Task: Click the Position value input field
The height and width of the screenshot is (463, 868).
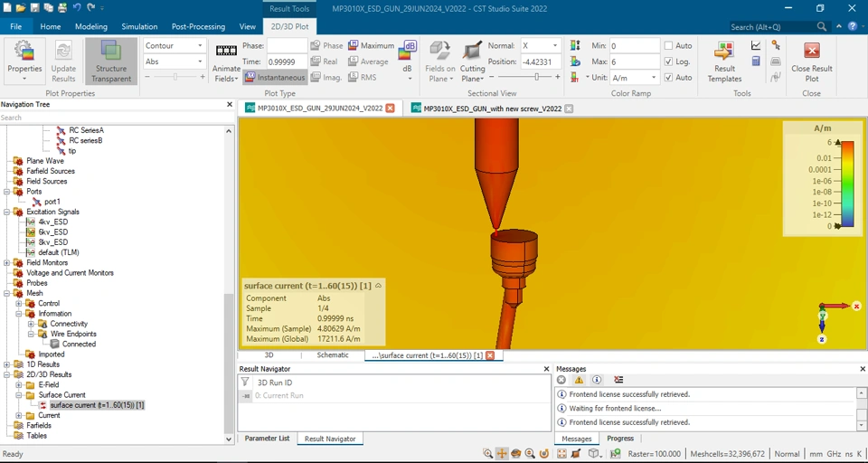Action: [x=540, y=61]
